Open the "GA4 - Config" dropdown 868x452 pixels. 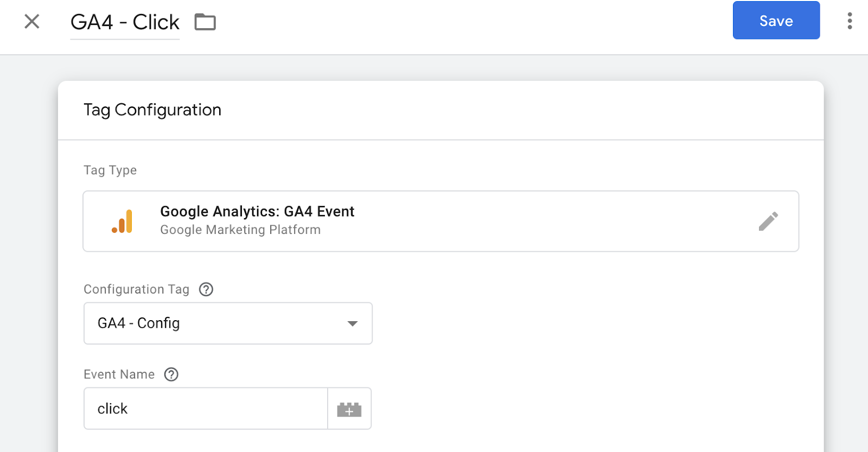pyautogui.click(x=228, y=323)
